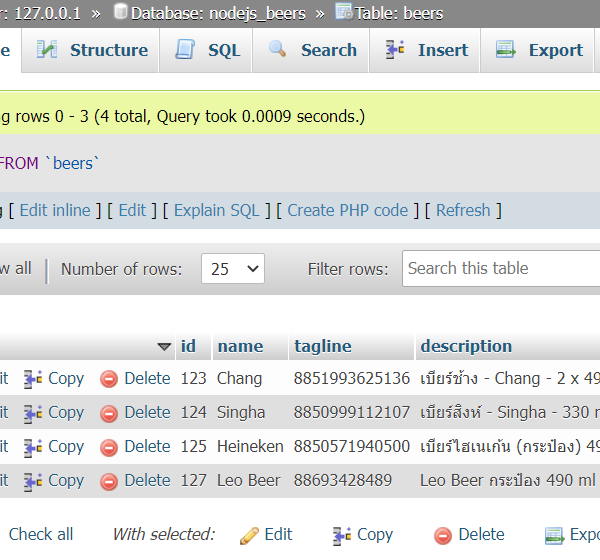Click Delete icon for Leo Beer row
600x560 pixels.
(109, 481)
